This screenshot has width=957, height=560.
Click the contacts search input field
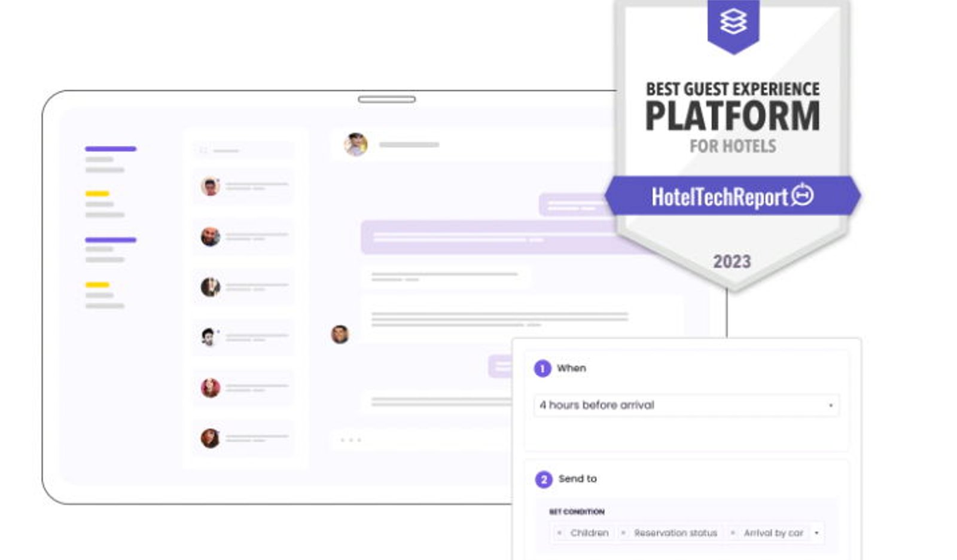coord(243,151)
